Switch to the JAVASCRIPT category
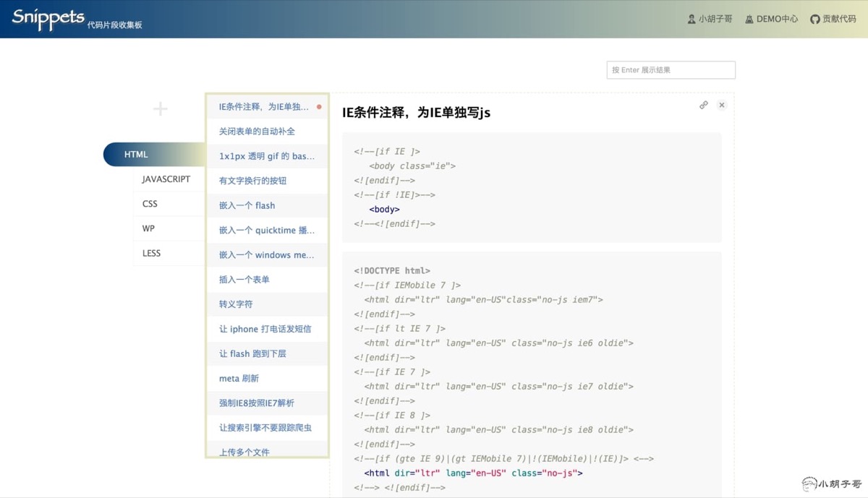Image resolution: width=868 pixels, height=498 pixels. point(166,179)
